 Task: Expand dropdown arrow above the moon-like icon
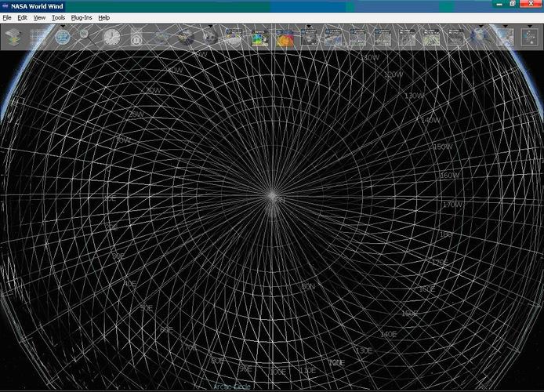210,26
